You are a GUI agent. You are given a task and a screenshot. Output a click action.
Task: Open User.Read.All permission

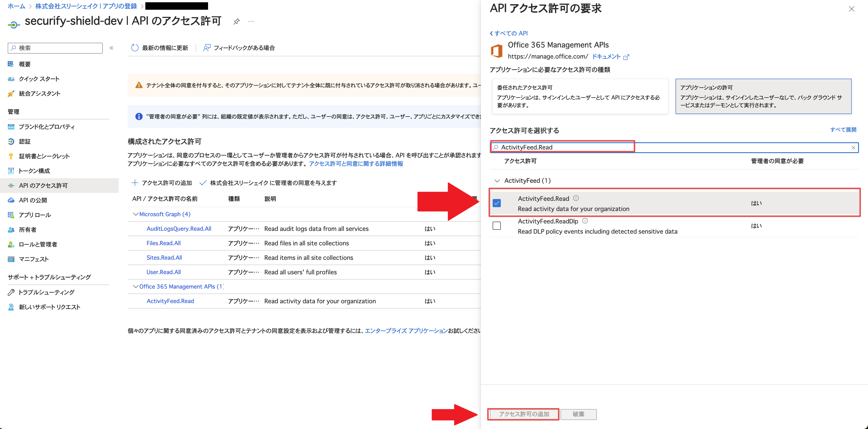[x=163, y=272]
